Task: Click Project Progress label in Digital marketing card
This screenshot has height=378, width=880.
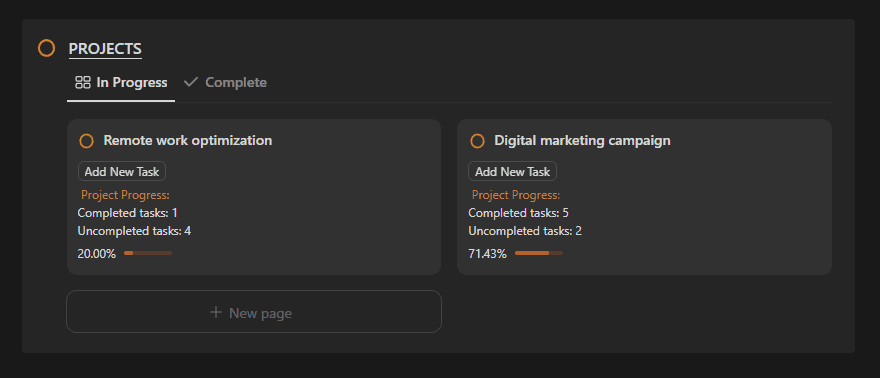Action: [516, 195]
